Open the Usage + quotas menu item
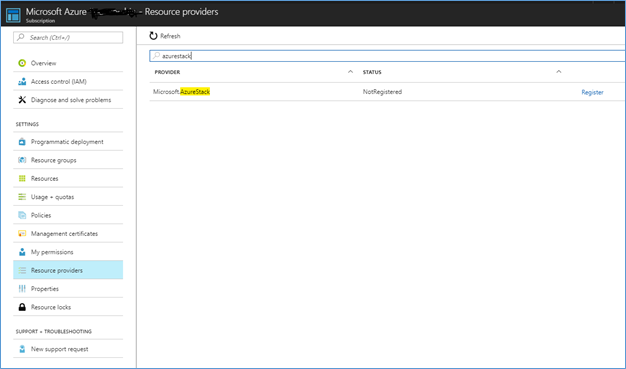 tap(68, 197)
